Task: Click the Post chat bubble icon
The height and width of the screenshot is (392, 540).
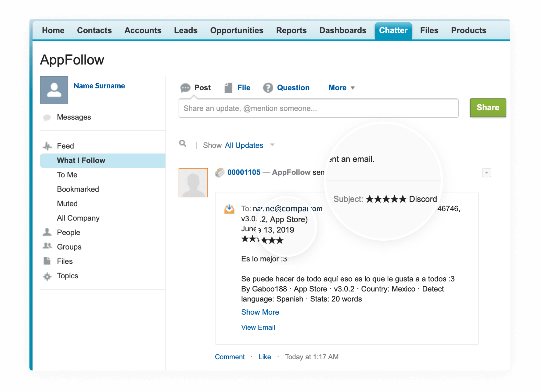Action: [185, 88]
